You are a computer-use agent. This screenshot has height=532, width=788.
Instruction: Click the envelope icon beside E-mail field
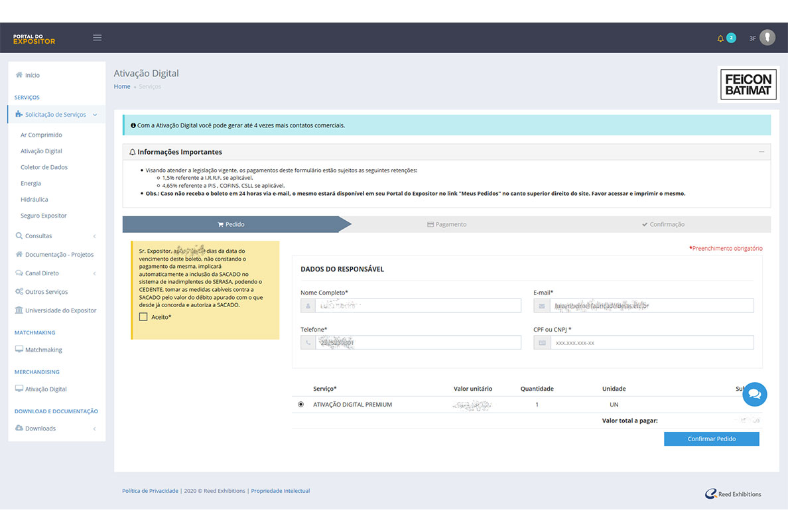click(x=542, y=306)
